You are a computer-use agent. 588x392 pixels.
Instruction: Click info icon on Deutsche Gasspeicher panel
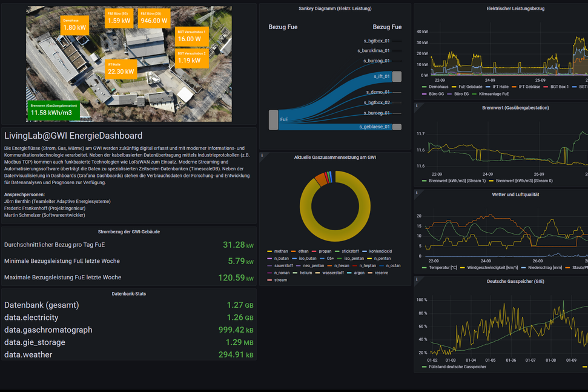coord(416,281)
